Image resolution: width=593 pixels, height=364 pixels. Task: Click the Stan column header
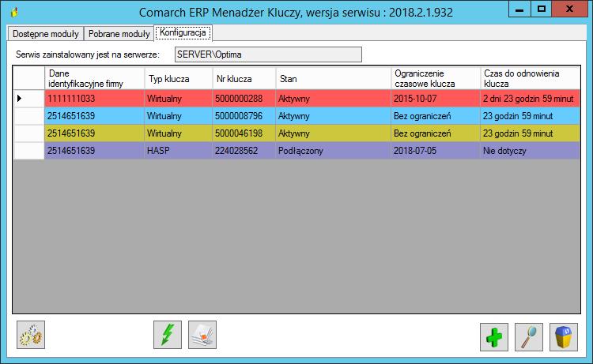tap(333, 78)
